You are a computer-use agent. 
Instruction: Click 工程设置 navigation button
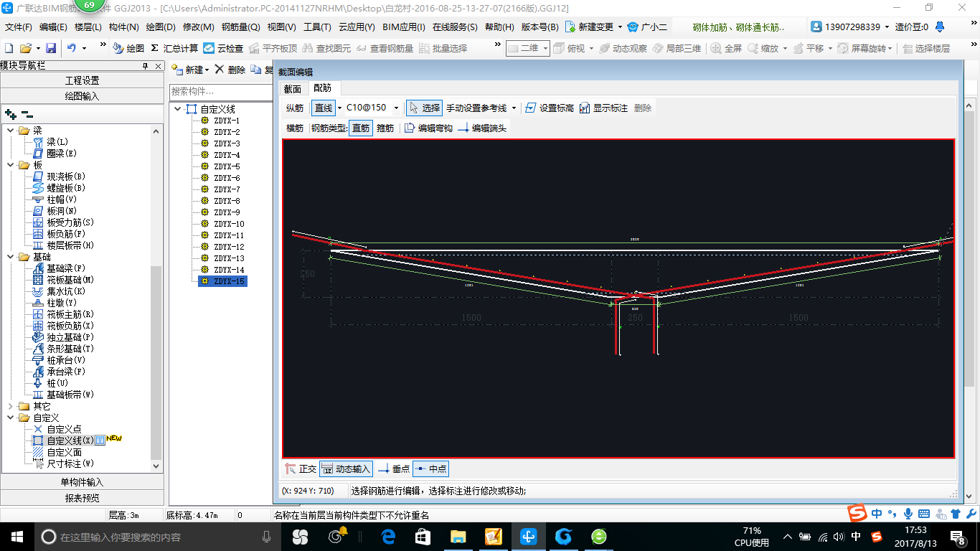[82, 80]
